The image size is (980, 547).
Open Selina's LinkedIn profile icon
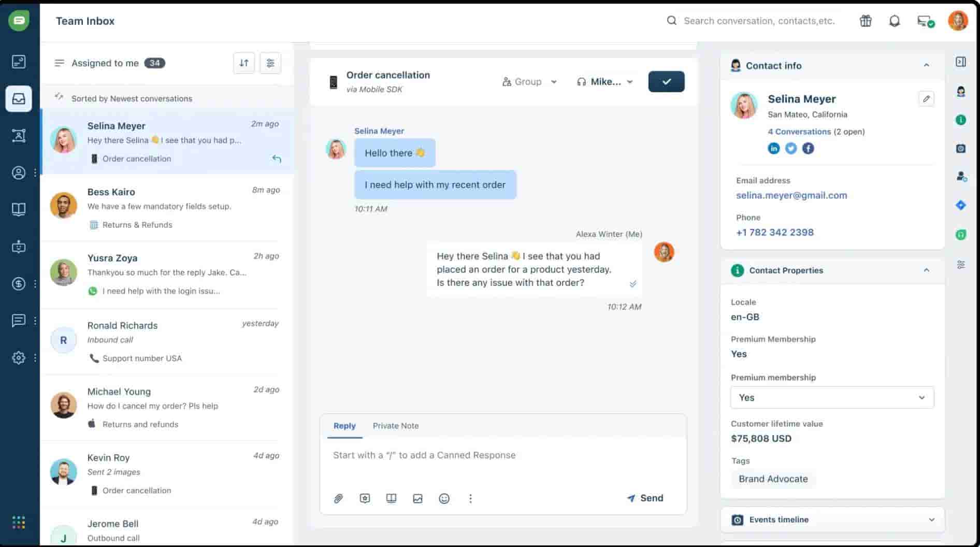tap(773, 148)
